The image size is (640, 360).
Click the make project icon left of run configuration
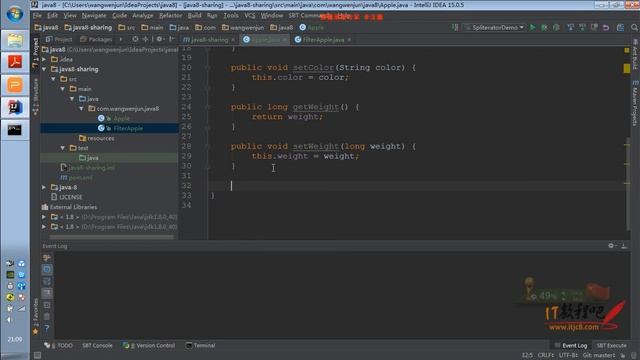[455, 27]
